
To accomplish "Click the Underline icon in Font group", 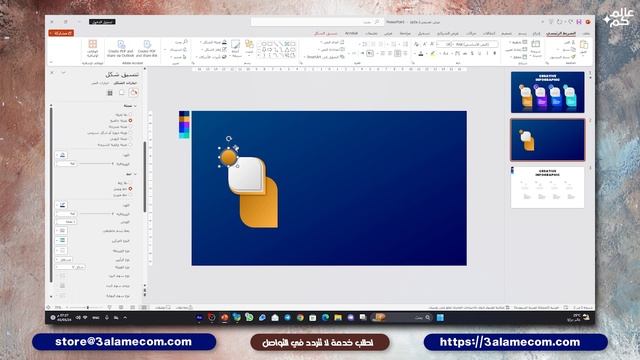I will click(480, 53).
